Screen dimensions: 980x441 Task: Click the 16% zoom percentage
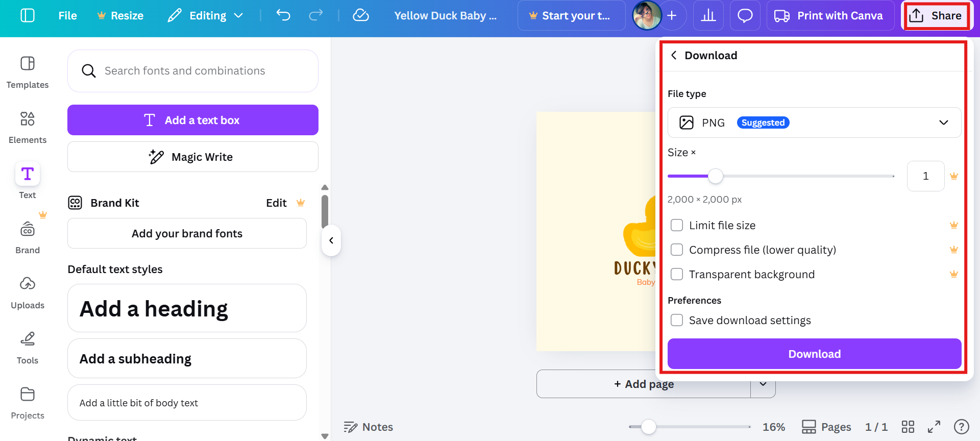pyautogui.click(x=774, y=427)
